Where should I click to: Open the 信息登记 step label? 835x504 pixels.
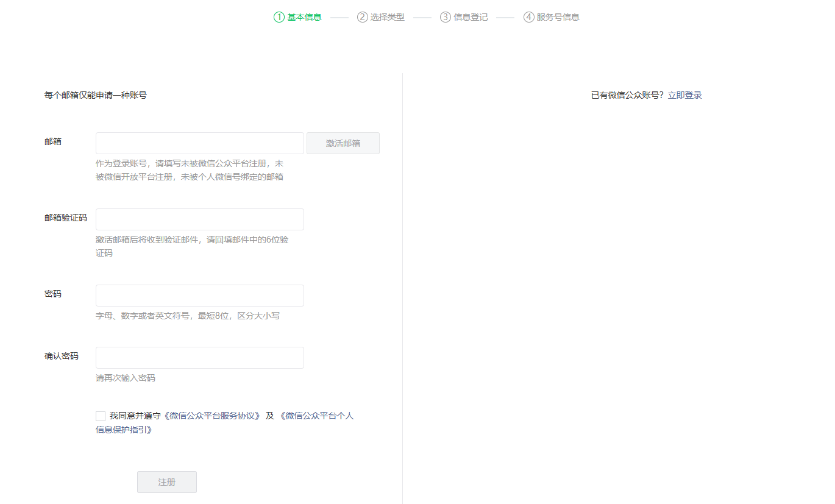tap(471, 17)
